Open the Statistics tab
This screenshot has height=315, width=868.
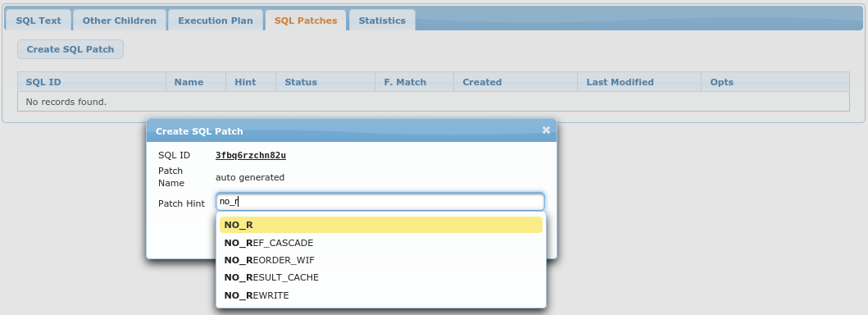(x=382, y=21)
